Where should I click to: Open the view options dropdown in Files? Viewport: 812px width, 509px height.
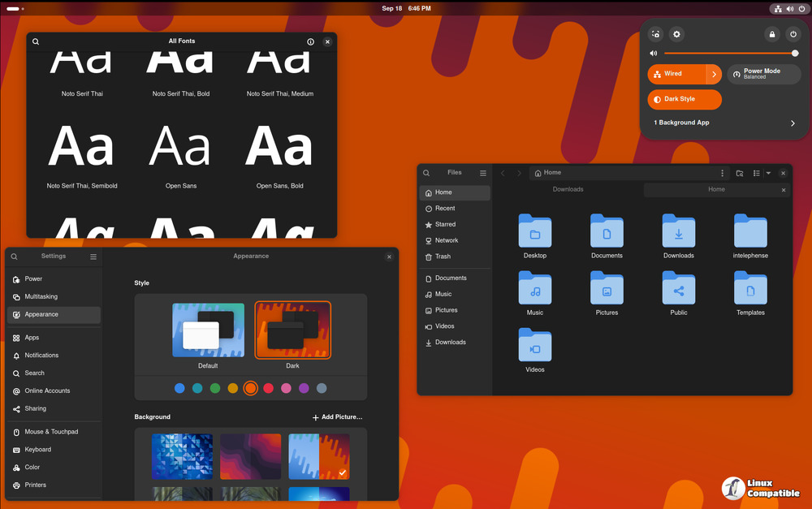point(768,173)
